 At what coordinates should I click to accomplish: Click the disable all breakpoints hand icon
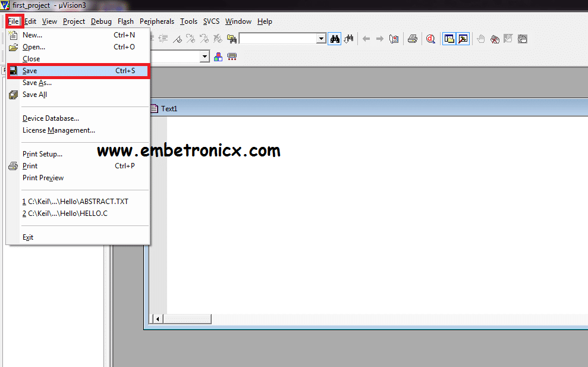point(523,39)
